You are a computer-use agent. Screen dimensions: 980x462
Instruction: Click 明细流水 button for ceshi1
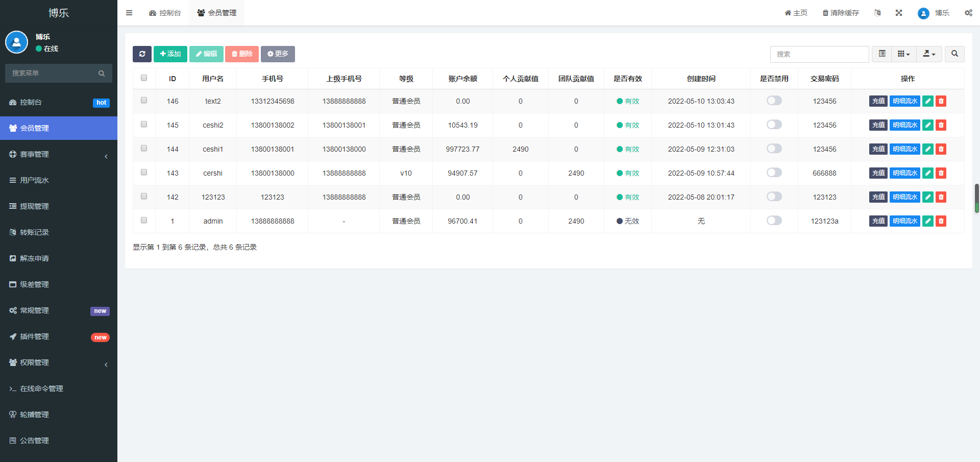click(x=905, y=149)
